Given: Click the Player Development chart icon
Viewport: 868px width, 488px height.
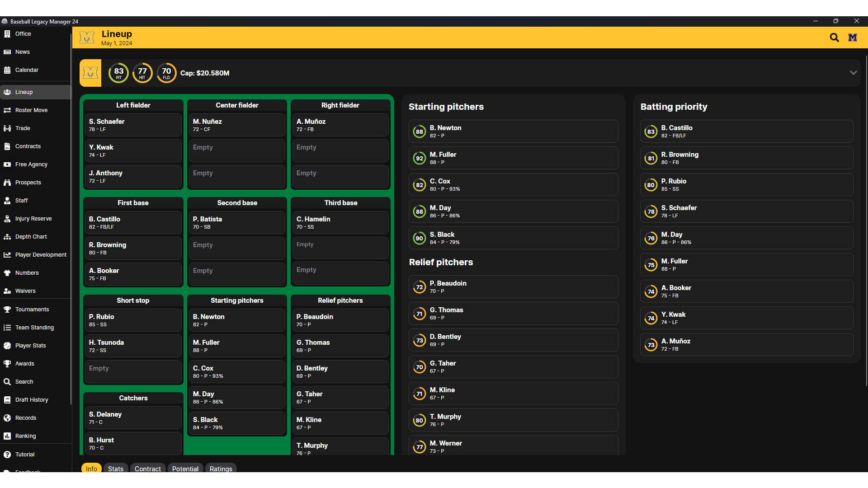Looking at the screenshot, I should (7, 255).
